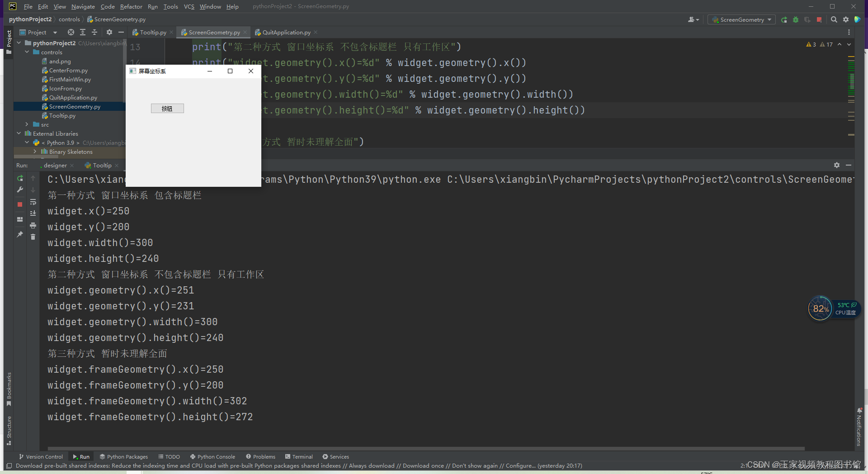Open Project panel options gear
Image resolution: width=868 pixels, height=474 pixels.
tap(109, 32)
